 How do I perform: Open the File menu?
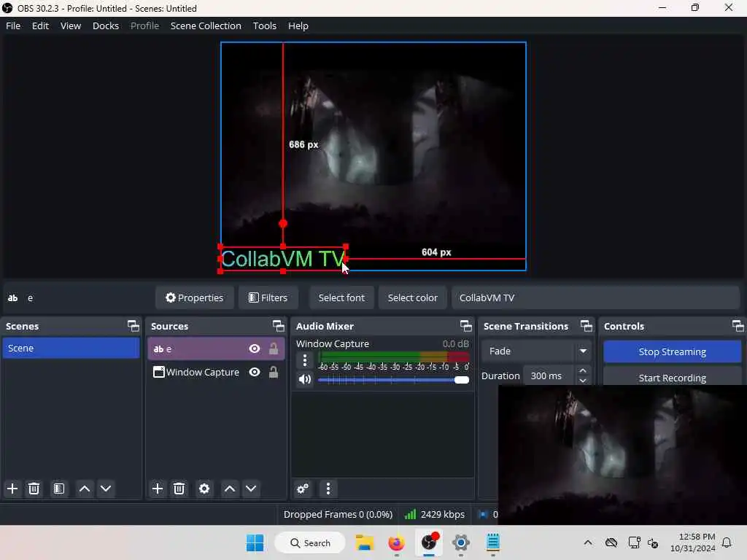(x=13, y=26)
